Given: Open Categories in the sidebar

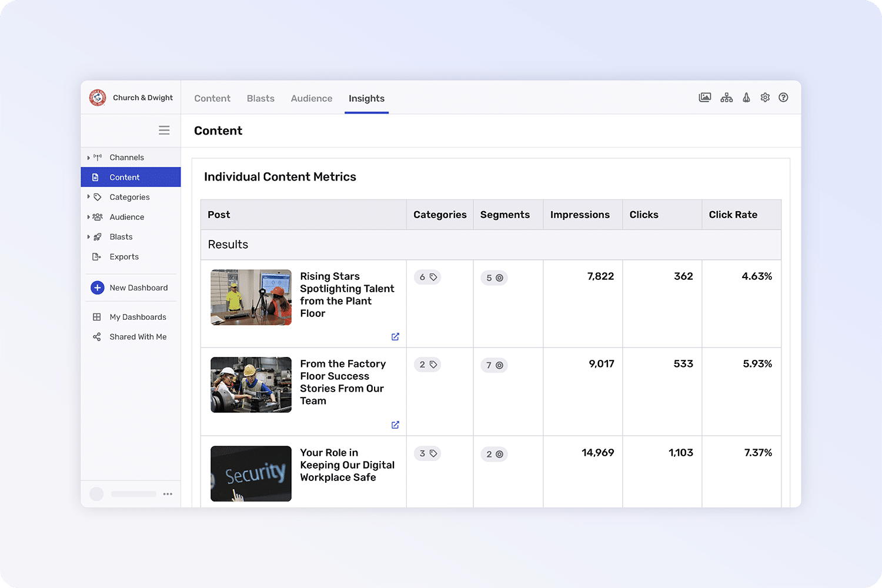Looking at the screenshot, I should pyautogui.click(x=131, y=197).
